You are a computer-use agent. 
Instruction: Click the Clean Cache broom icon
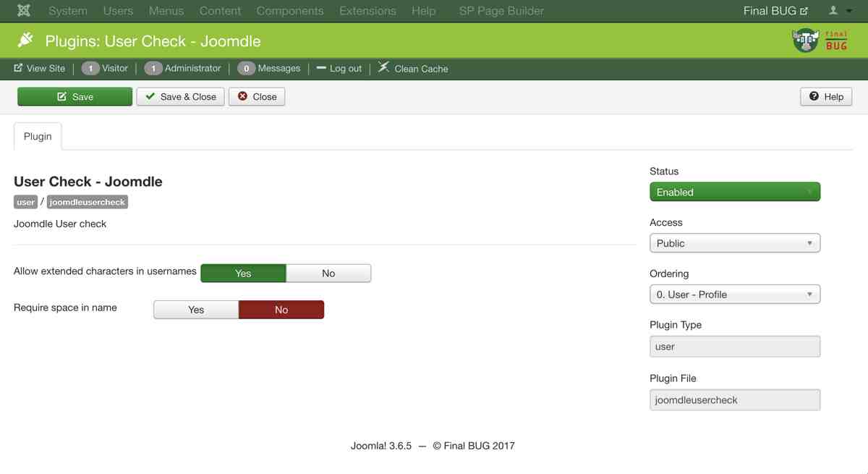384,68
